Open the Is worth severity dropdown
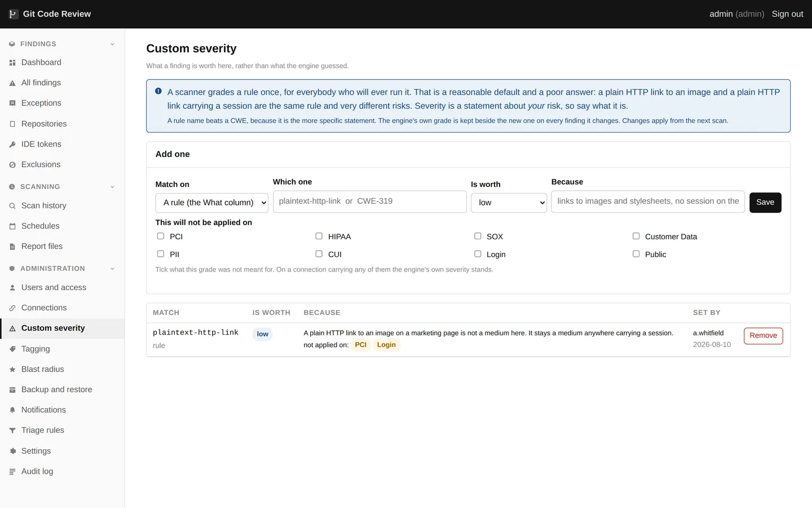The width and height of the screenshot is (812, 508). [509, 203]
